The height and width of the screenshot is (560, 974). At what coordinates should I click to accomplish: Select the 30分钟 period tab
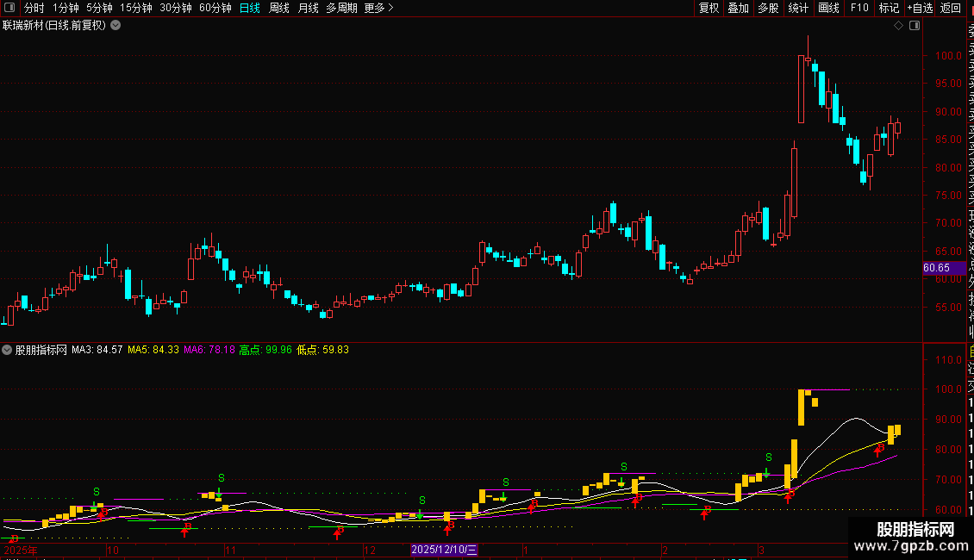(x=176, y=8)
